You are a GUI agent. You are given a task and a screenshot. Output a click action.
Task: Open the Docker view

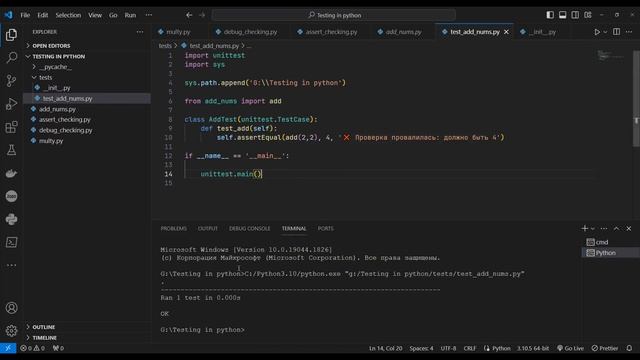(11, 173)
